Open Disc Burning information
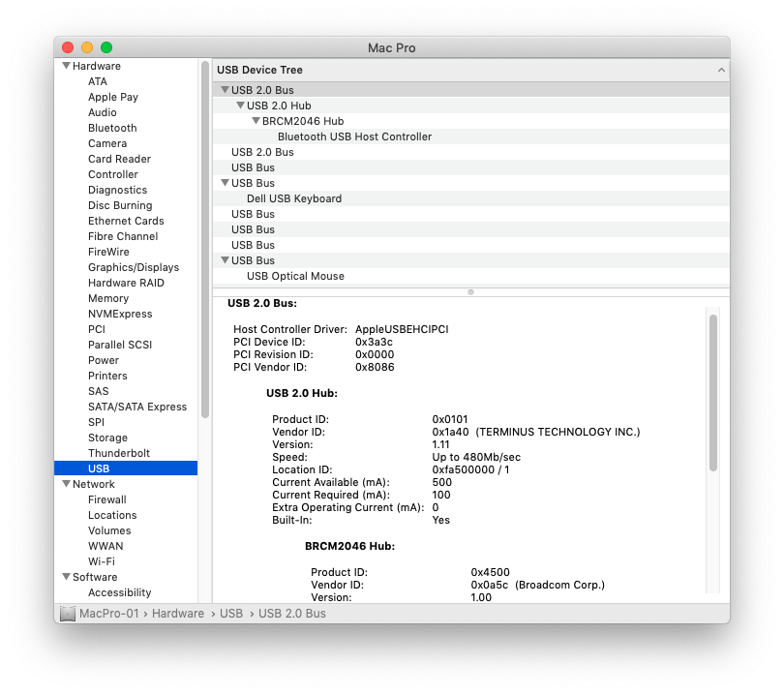This screenshot has height=695, width=784. click(x=120, y=205)
